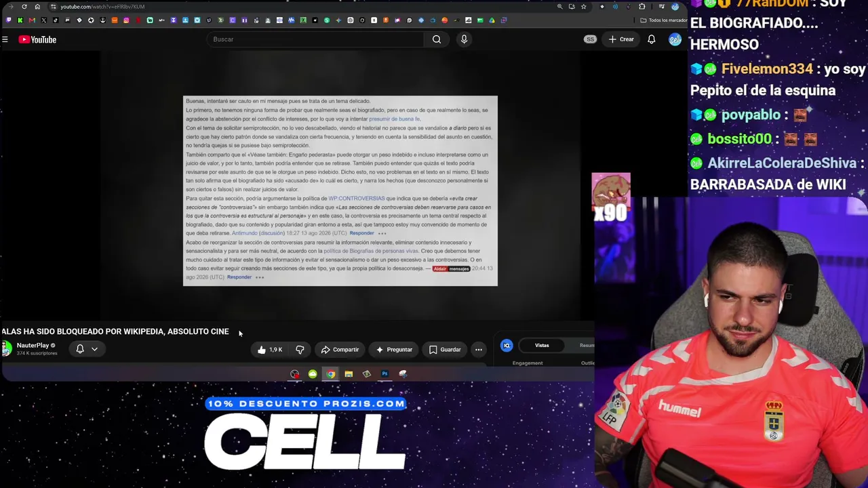Select the Vistas tab in the side panel
This screenshot has width=868, height=488.
click(x=542, y=346)
